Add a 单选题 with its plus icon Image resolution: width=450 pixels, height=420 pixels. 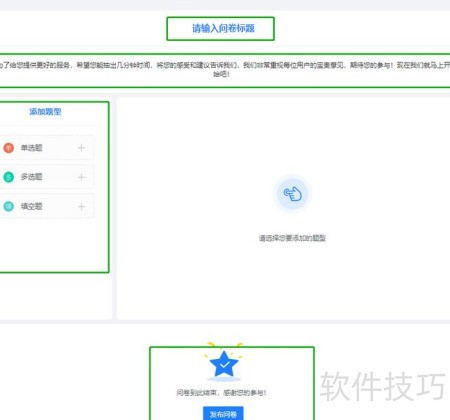pos(81,148)
